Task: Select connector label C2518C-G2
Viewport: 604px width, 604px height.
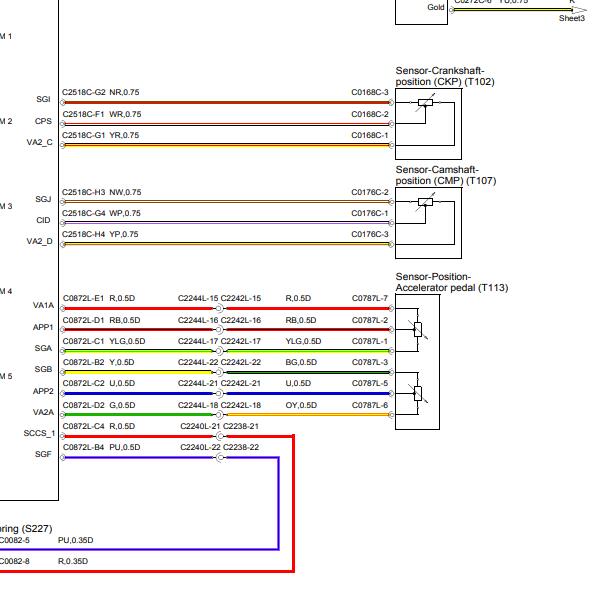Action: pos(84,92)
